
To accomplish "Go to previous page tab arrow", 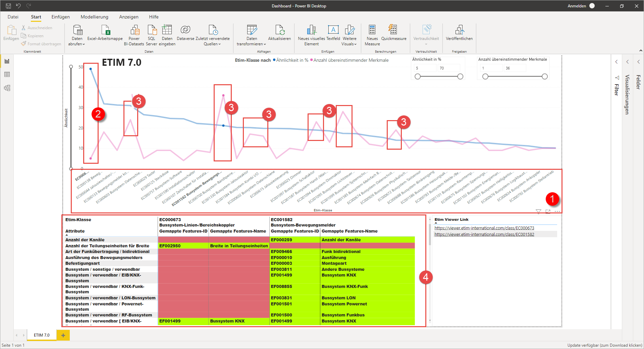I will pyautogui.click(x=17, y=335).
